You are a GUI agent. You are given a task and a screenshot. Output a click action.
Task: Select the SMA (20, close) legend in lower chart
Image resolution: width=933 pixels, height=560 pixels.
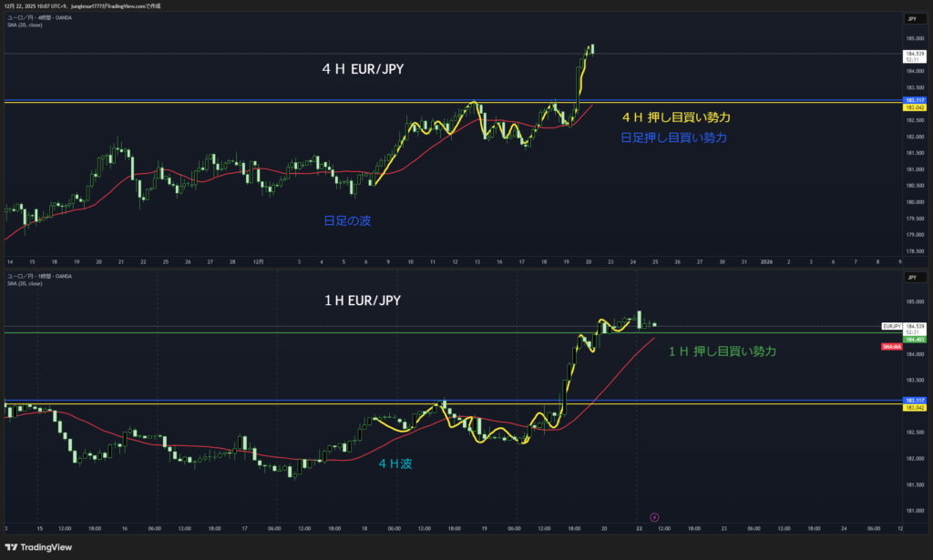(x=25, y=283)
